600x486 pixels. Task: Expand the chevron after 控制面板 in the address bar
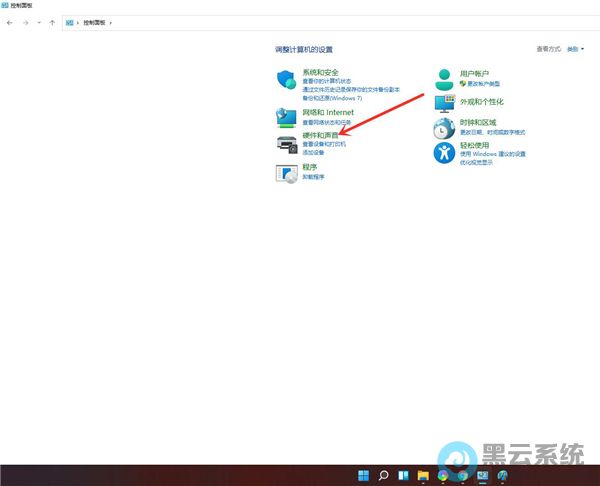[x=111, y=23]
